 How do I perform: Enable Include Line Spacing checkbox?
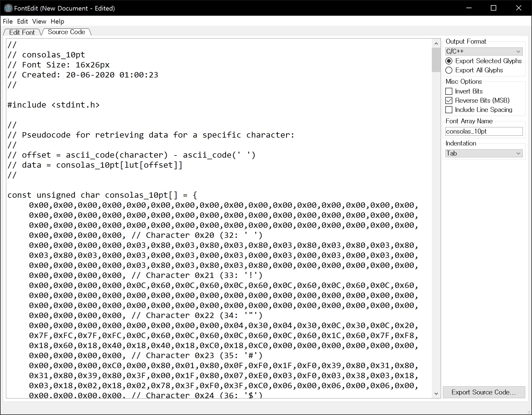pyautogui.click(x=449, y=110)
